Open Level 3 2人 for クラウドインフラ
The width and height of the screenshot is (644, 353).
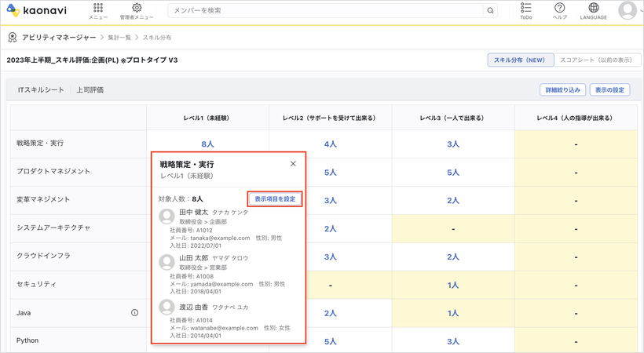pyautogui.click(x=453, y=257)
